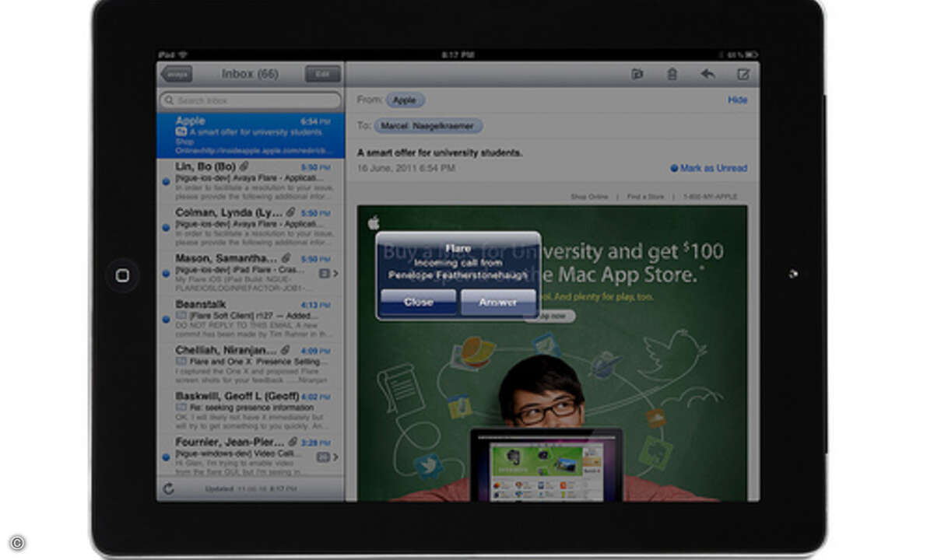Tap the reply arrow icon
Viewport: 934px width, 560px height.
click(708, 74)
